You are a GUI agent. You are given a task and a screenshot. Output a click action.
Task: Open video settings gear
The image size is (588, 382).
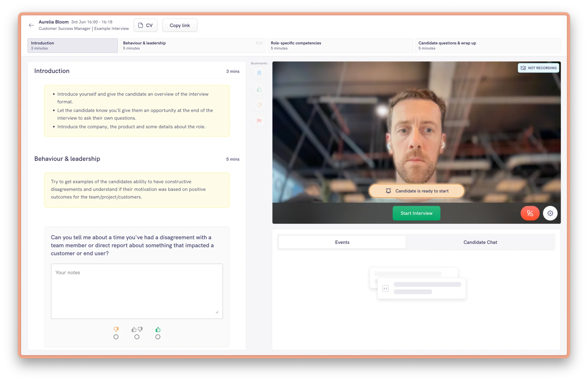pyautogui.click(x=550, y=213)
